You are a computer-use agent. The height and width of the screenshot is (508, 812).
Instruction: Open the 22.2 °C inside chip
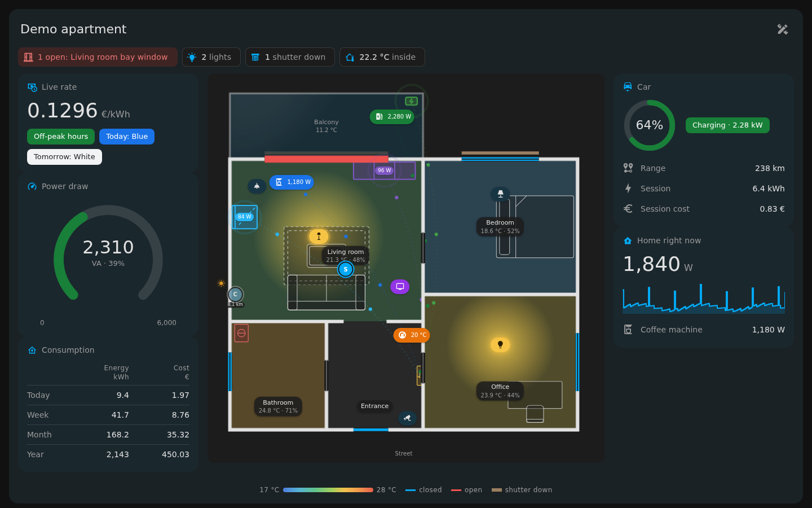pos(382,57)
